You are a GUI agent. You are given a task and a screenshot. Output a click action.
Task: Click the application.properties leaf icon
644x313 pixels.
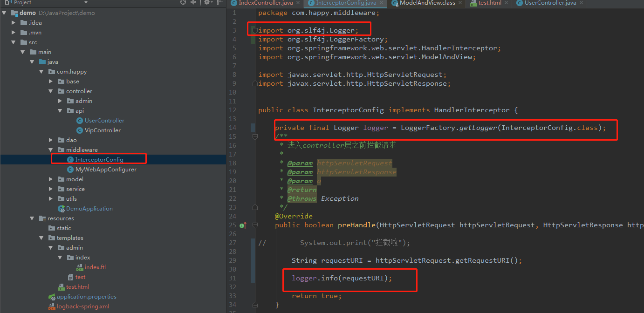point(52,297)
